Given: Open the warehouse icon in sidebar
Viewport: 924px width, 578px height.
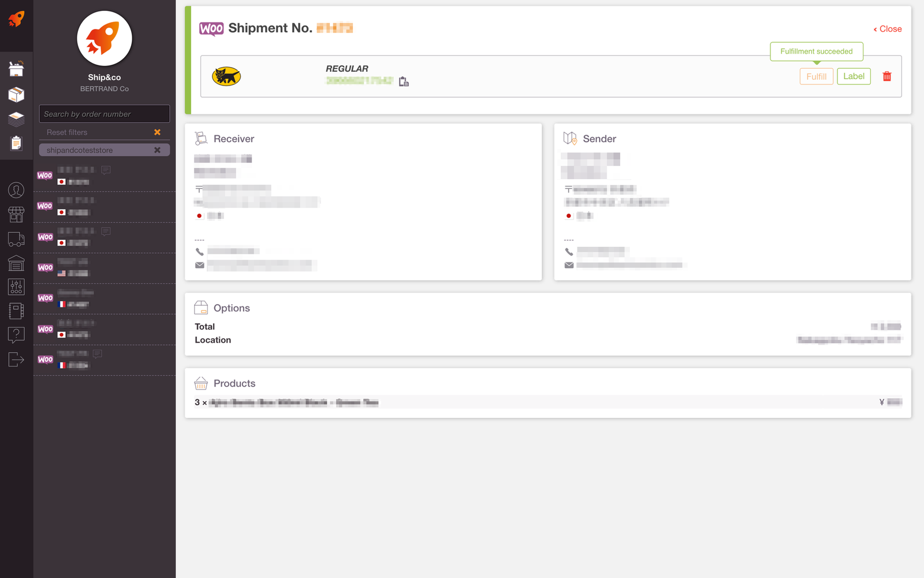Looking at the screenshot, I should tap(16, 263).
